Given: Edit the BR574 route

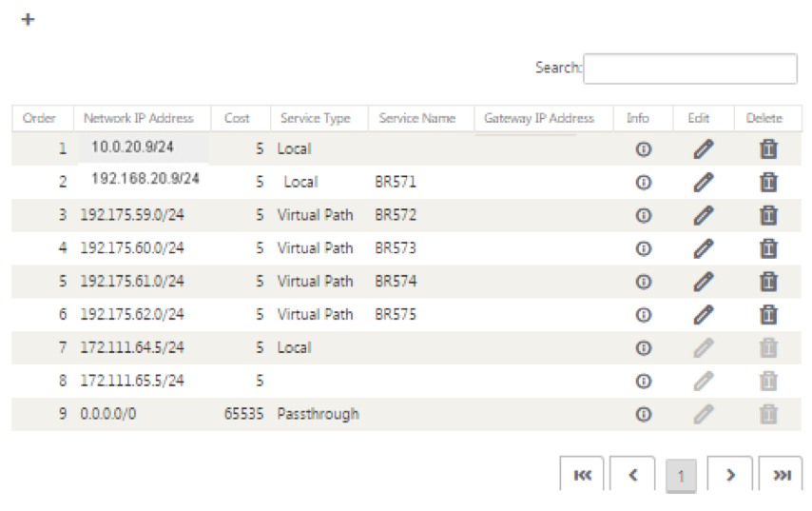Looking at the screenshot, I should coord(704,282).
